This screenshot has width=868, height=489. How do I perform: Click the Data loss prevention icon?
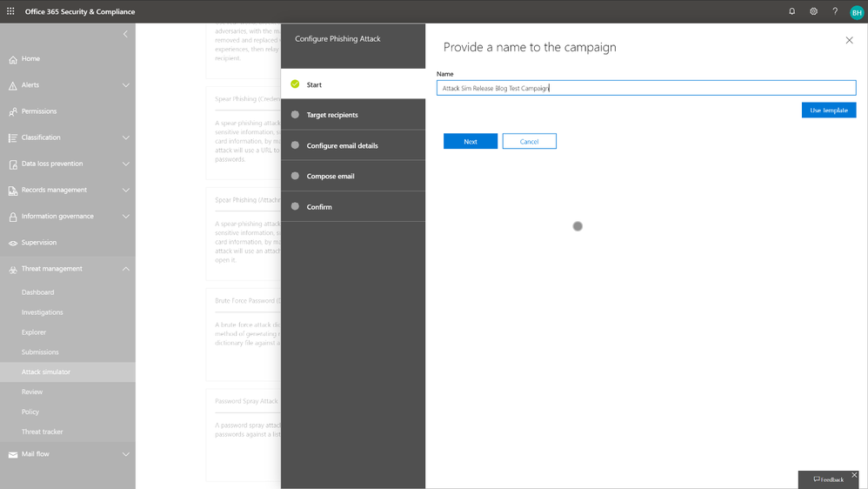pos(13,164)
